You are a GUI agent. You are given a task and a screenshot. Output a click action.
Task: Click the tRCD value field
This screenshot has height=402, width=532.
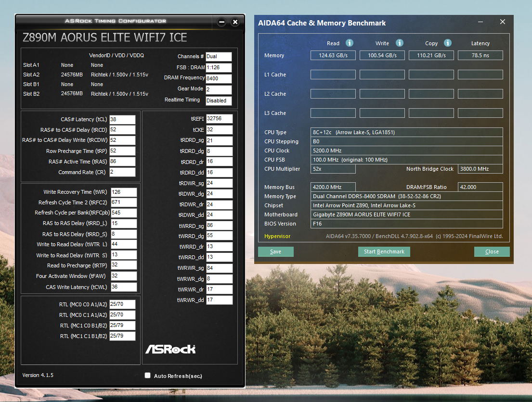click(122, 130)
